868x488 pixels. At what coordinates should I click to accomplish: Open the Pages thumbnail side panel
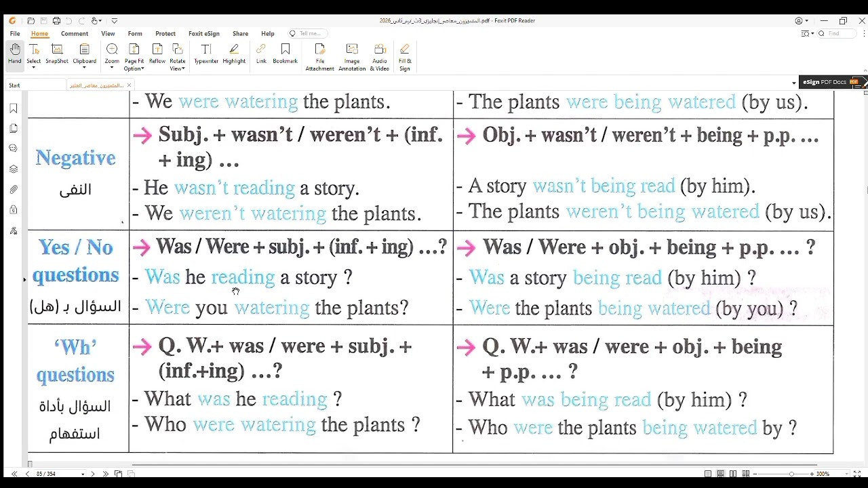pyautogui.click(x=14, y=129)
